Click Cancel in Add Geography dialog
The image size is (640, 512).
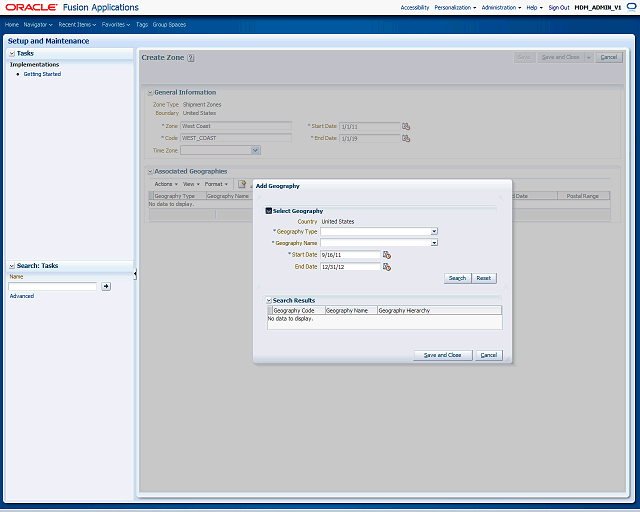tap(489, 355)
